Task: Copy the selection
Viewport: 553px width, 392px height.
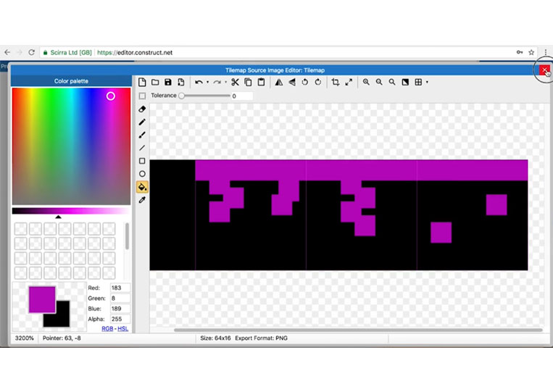Action: (249, 82)
